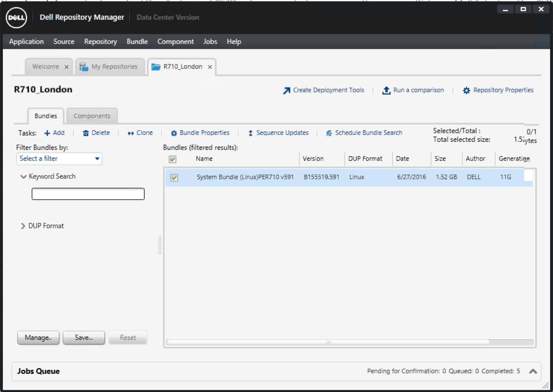Open Bundle Properties
The height and width of the screenshot is (392, 553).
200,133
